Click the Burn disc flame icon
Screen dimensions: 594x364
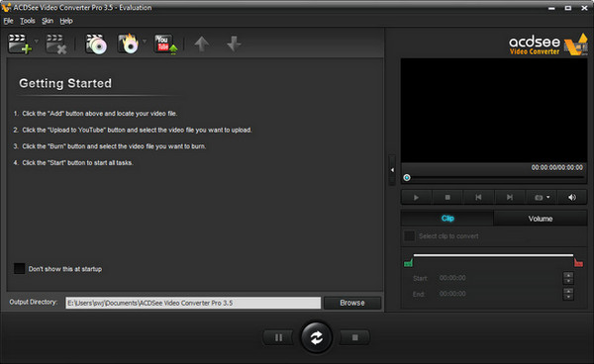pos(128,44)
